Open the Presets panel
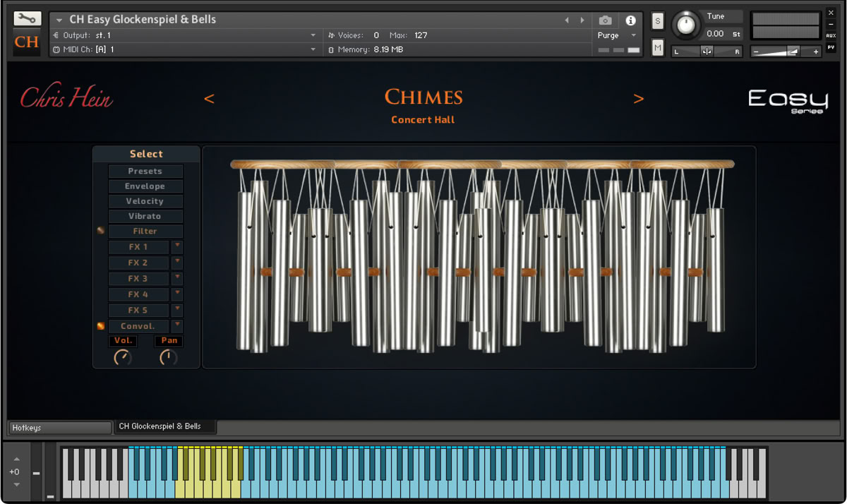 click(x=145, y=172)
